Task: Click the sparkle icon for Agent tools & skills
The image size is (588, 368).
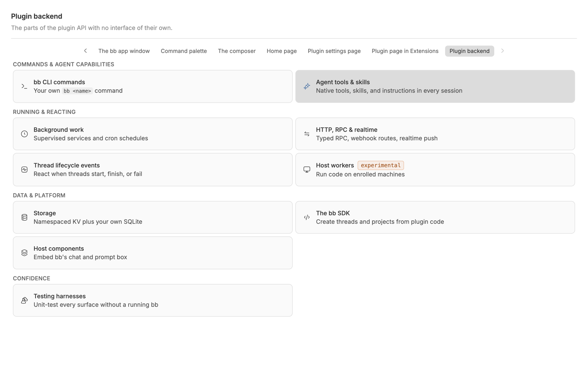Action: point(307,86)
